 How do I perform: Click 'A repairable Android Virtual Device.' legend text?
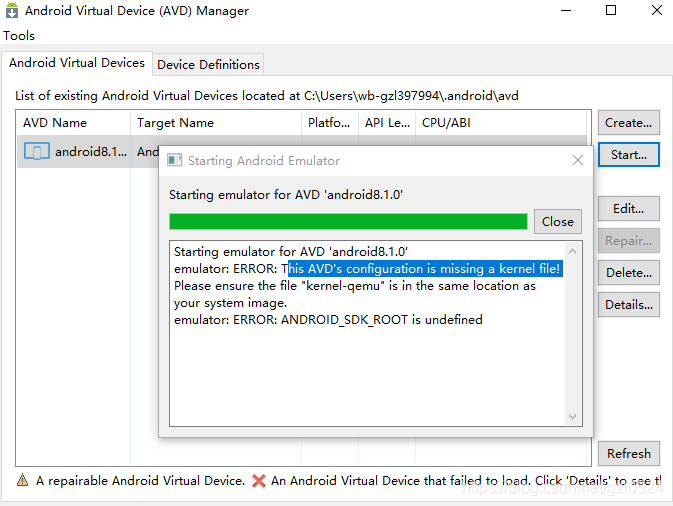[140, 481]
